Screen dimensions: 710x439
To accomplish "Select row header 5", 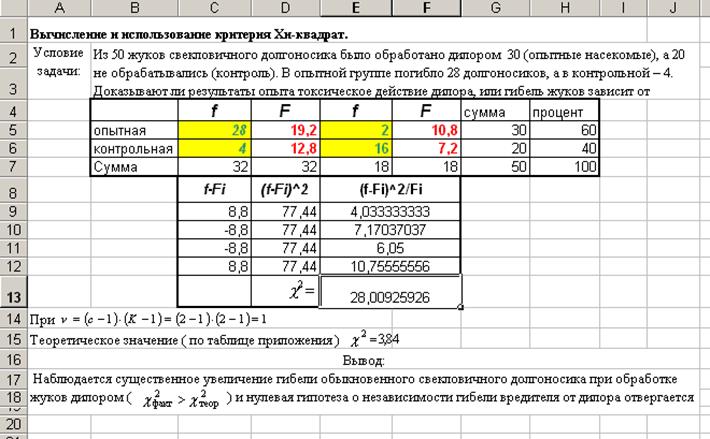I will (x=14, y=130).
